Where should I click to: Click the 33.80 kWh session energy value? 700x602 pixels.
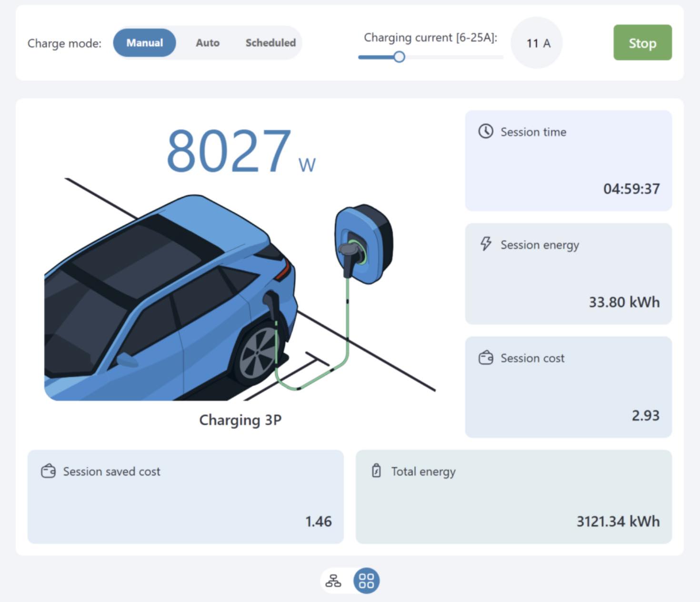624,302
